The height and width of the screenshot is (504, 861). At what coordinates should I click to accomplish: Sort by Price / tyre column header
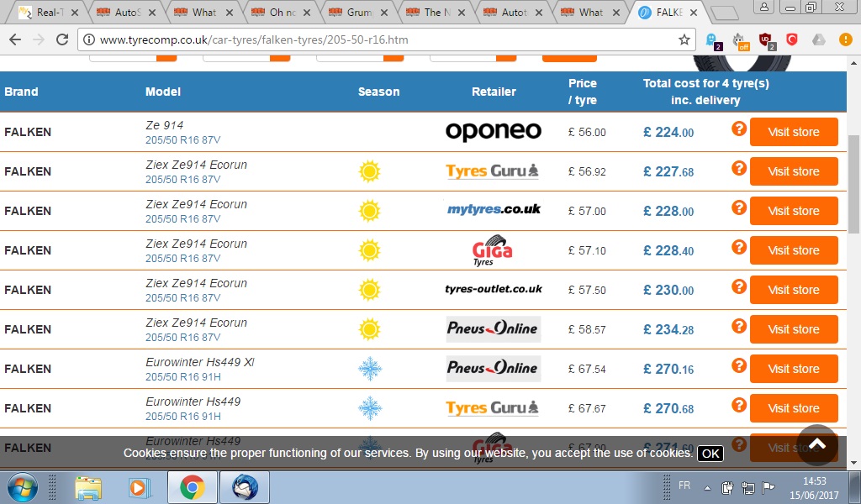(583, 92)
